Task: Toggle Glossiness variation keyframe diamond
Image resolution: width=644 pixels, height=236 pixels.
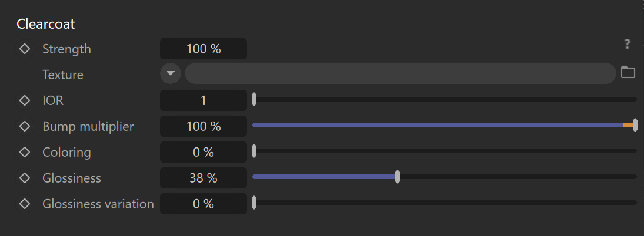Action: pos(25,204)
